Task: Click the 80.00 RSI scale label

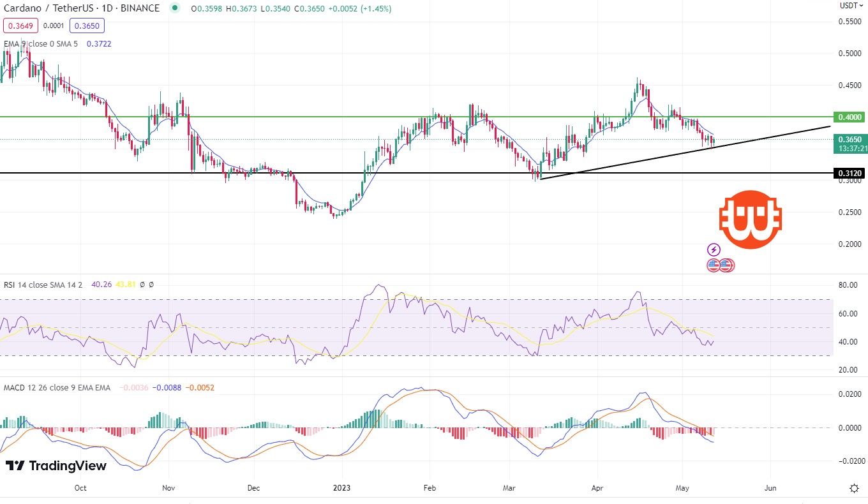Action: [x=847, y=285]
